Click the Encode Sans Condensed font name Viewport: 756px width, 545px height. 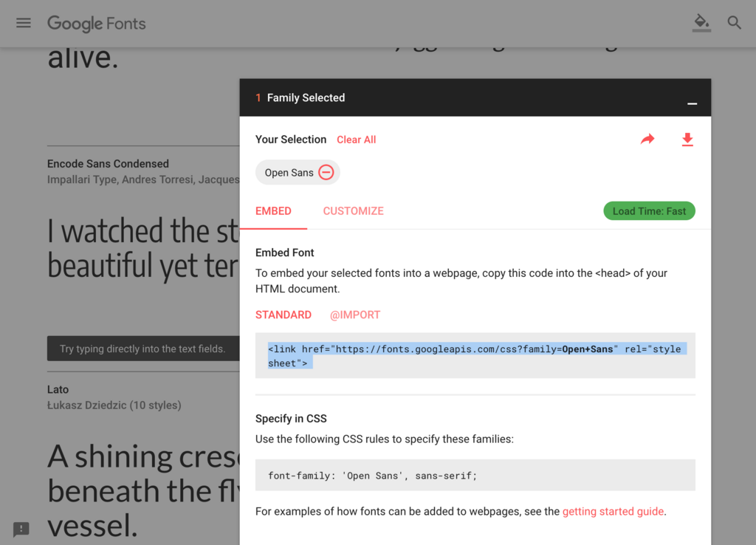[x=108, y=164]
